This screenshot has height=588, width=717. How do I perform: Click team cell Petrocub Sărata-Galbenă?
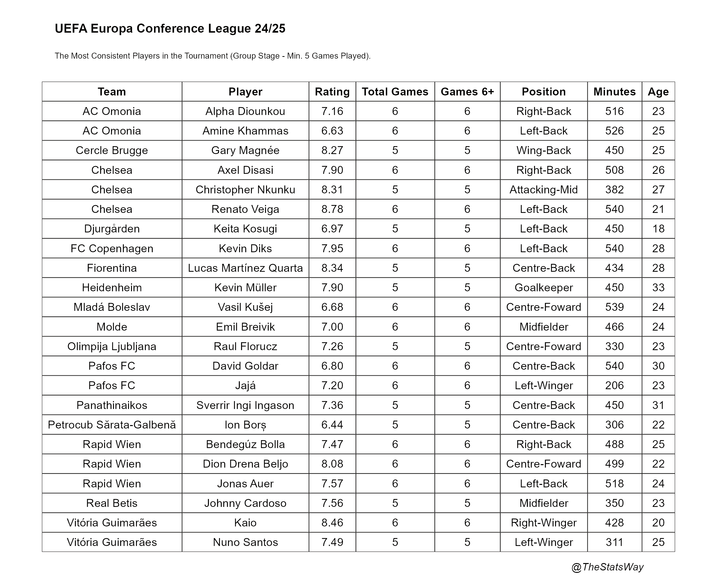click(x=112, y=425)
